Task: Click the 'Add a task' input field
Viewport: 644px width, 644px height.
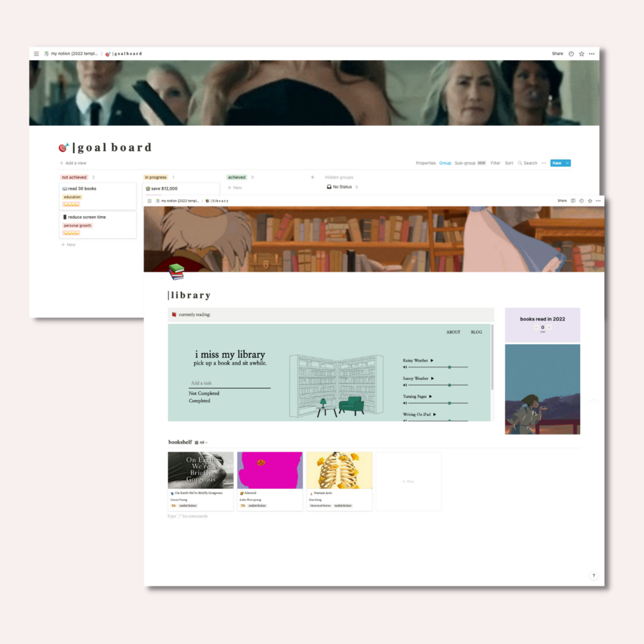Action: [x=229, y=383]
